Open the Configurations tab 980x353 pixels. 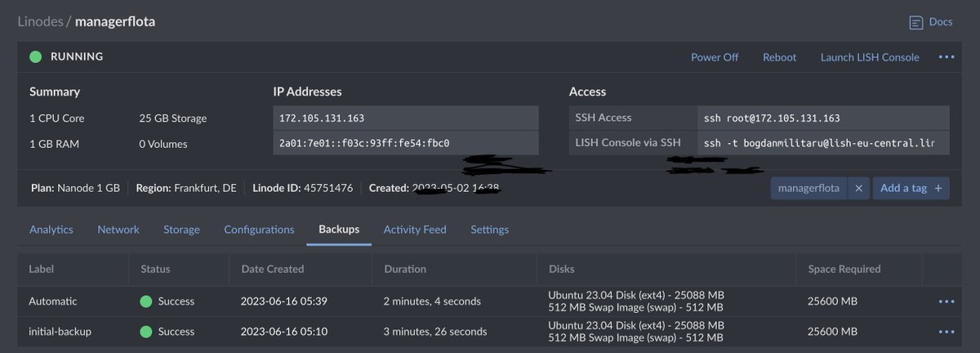(x=259, y=230)
